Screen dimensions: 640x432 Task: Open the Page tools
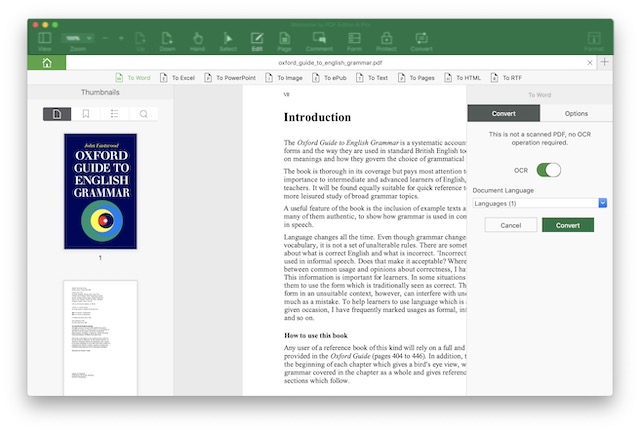284,41
